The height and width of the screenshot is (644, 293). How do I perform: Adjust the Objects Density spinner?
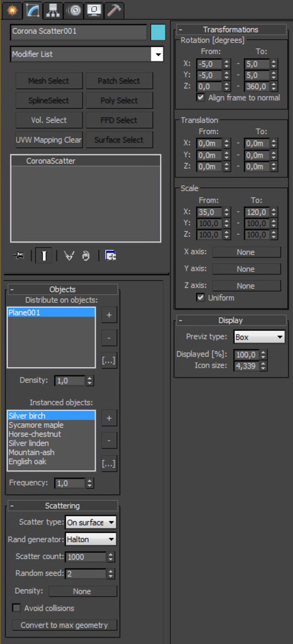tap(90, 381)
